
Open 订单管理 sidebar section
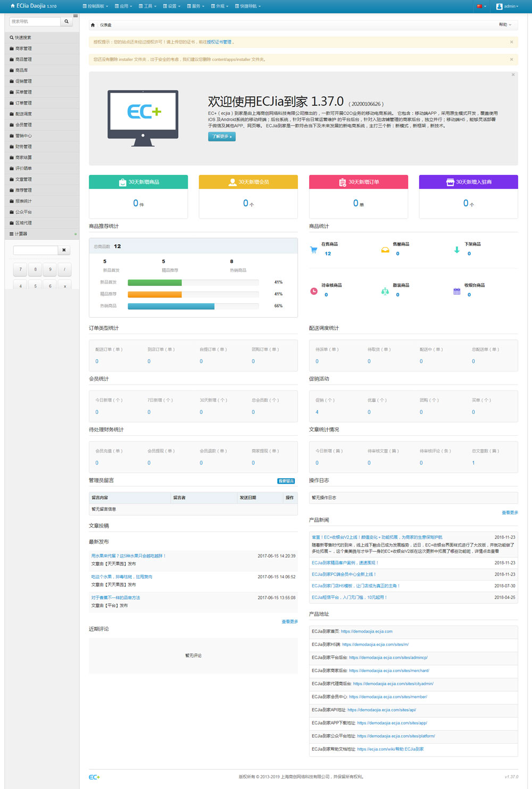click(42, 103)
